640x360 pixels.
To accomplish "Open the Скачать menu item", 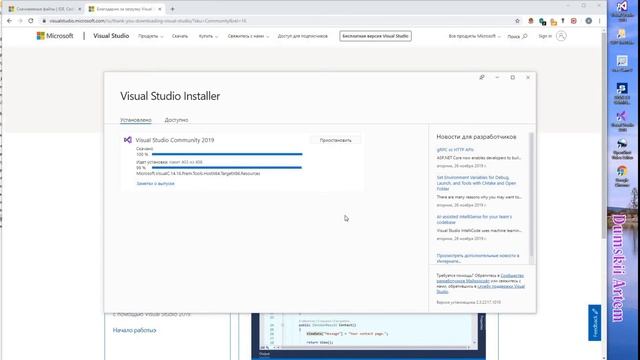I will [x=180, y=36].
